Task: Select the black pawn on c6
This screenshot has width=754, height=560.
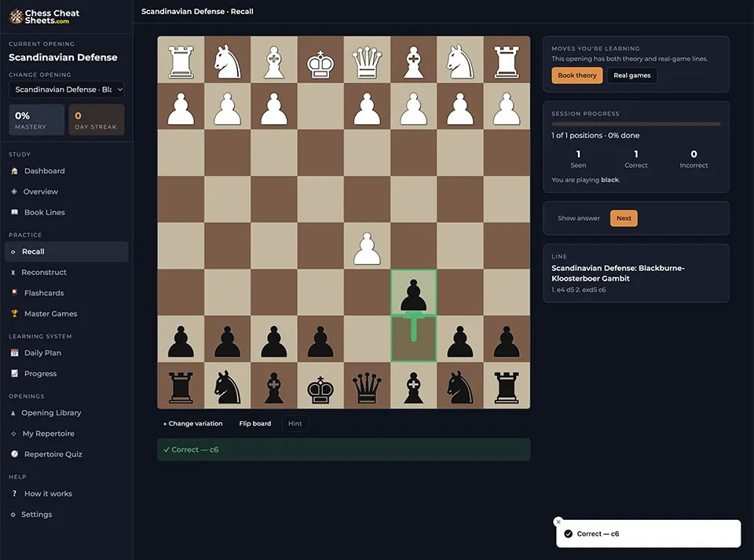Action: click(x=414, y=293)
